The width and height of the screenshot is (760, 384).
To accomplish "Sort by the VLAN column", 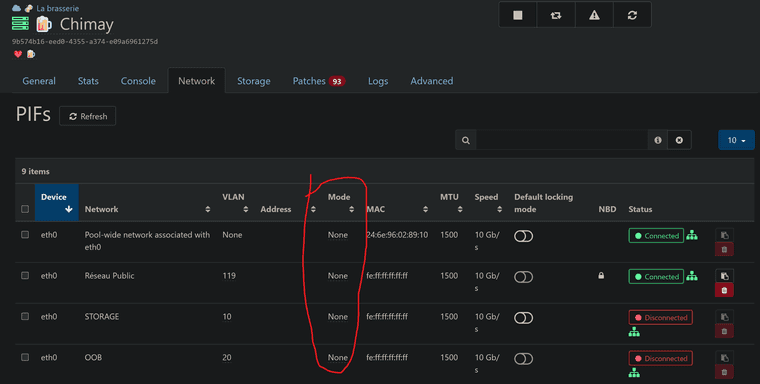I will (235, 203).
